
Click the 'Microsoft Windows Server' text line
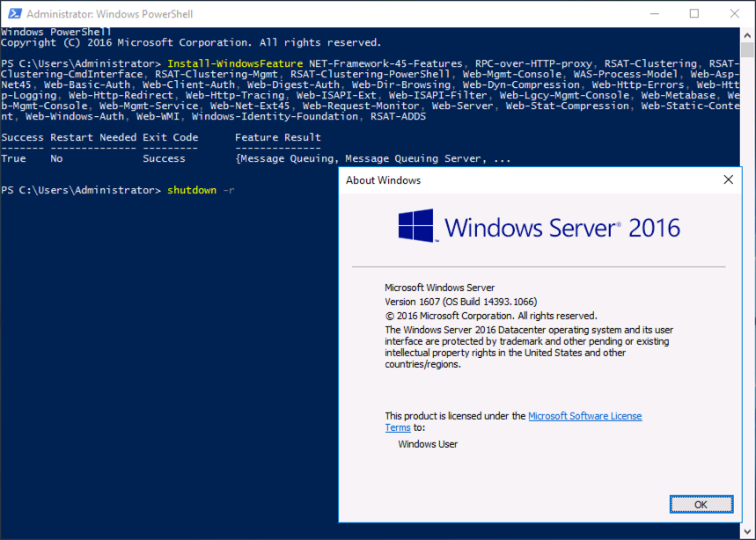(440, 288)
